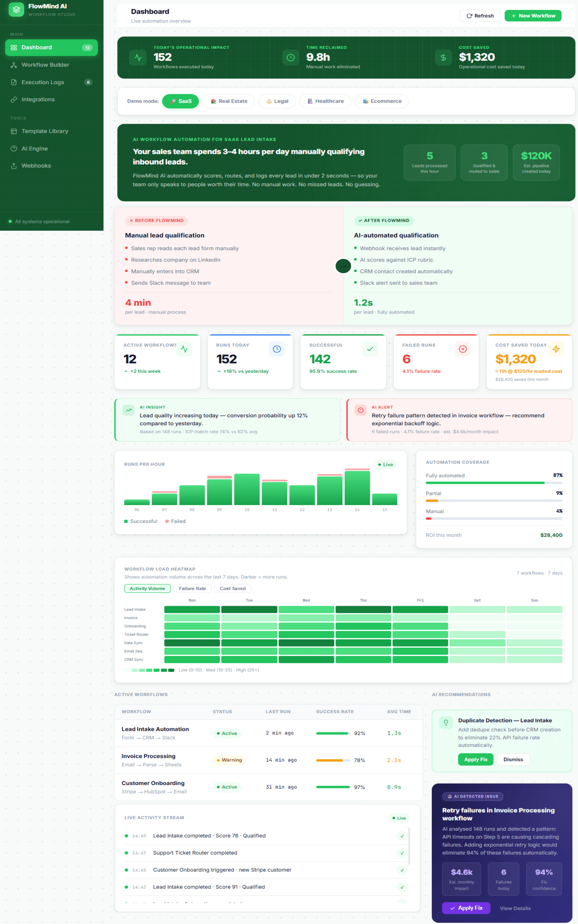Click the New Workflow button
Screen dimensions: 578x924
tap(533, 16)
